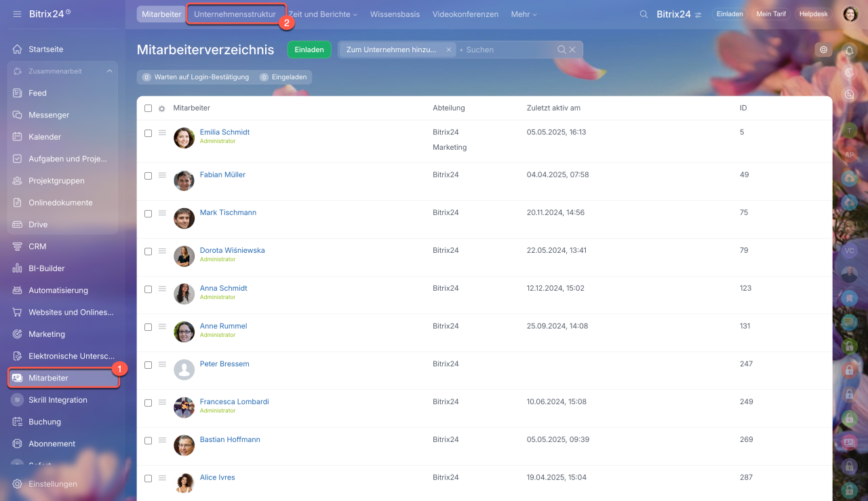Viewport: 868px width, 501px height.
Task: Click the CRM icon in the sidebar
Action: [x=18, y=247]
